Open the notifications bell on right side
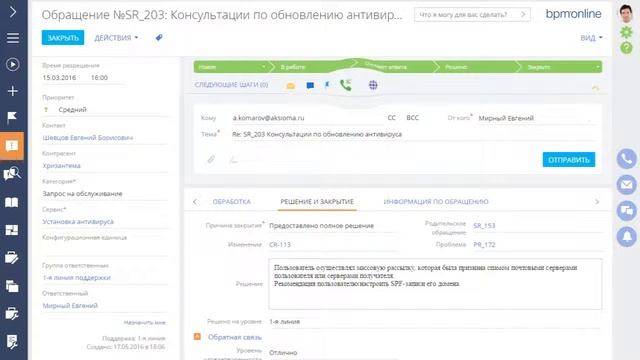The image size is (640, 360). [x=627, y=237]
